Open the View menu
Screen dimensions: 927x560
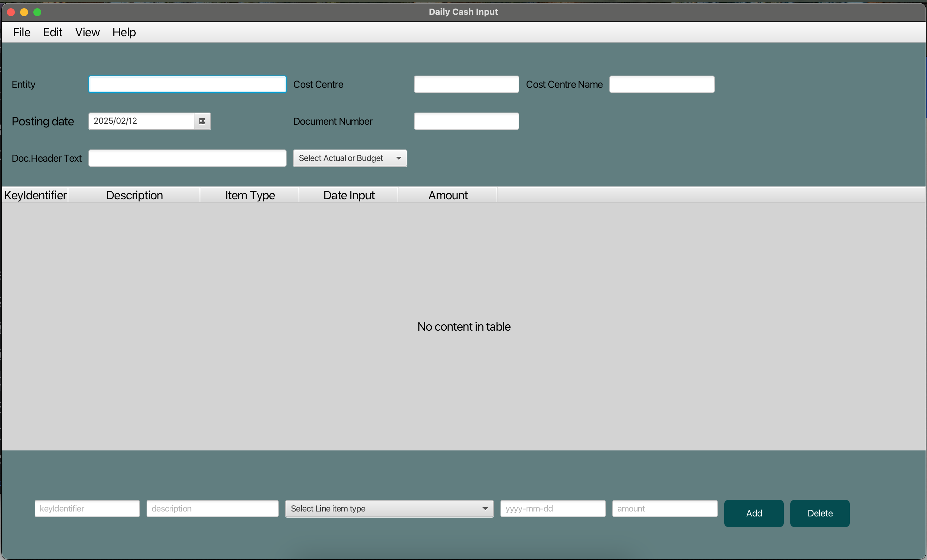87,32
